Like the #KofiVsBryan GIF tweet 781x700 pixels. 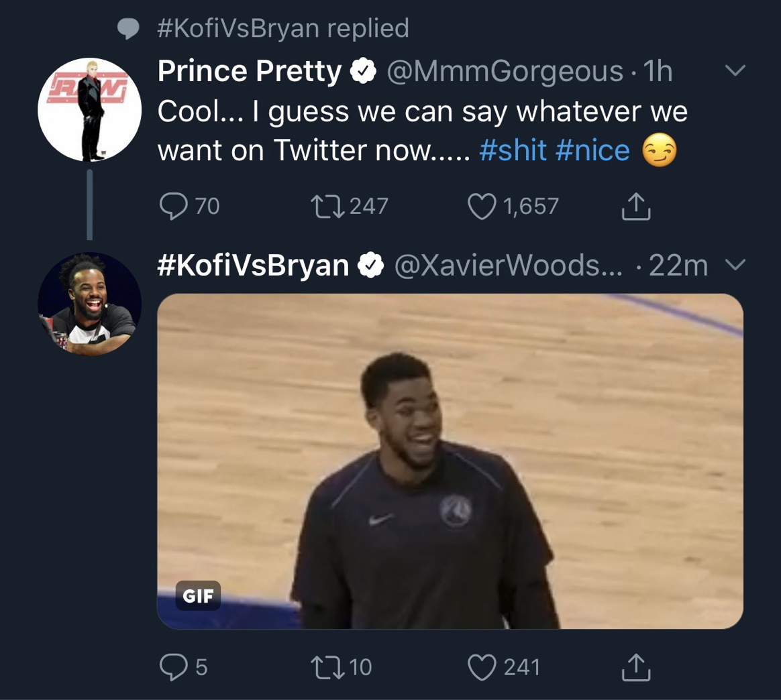(x=481, y=666)
